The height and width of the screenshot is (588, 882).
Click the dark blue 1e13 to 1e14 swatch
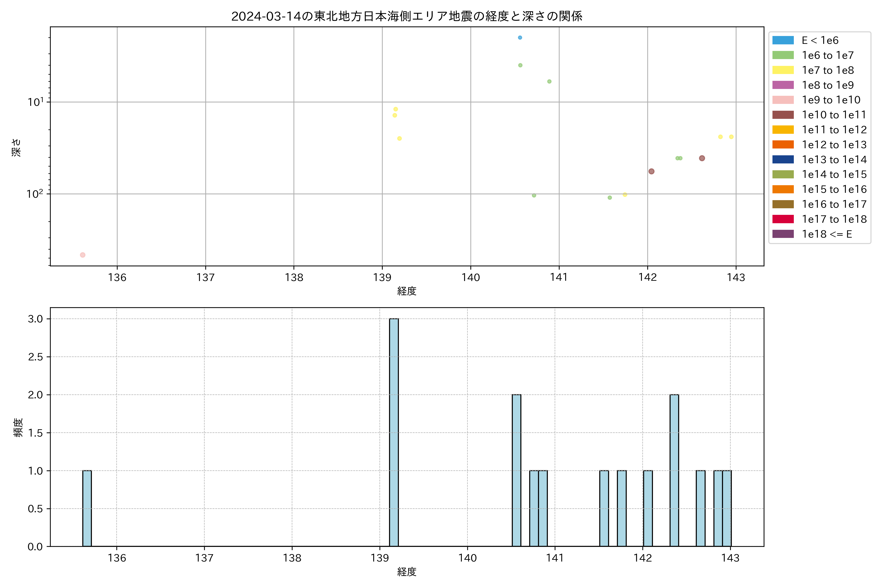point(783,159)
